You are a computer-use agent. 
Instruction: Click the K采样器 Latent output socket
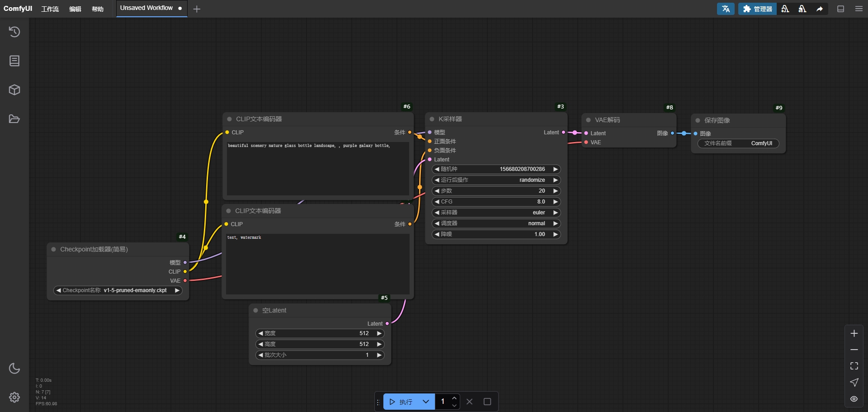pyautogui.click(x=563, y=133)
